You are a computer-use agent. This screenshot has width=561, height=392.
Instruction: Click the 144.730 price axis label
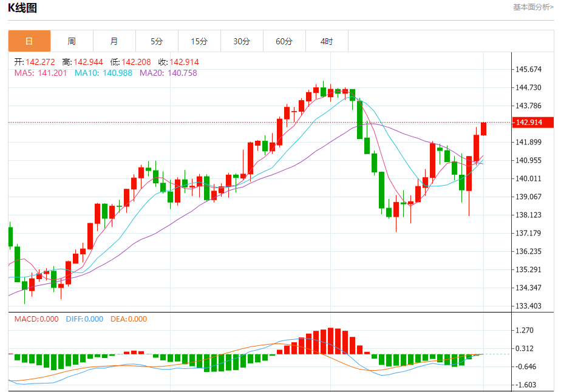point(528,87)
